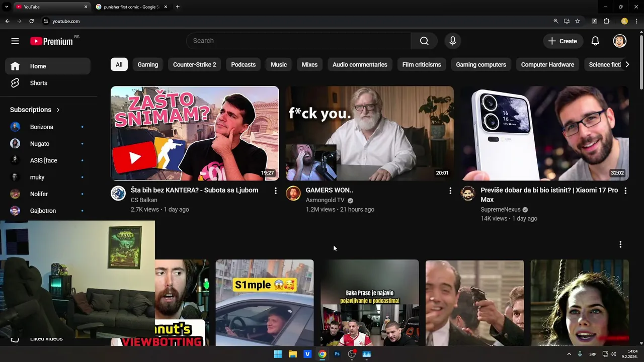Click Asmongold TV channel avatar
644x362 pixels.
click(293, 193)
